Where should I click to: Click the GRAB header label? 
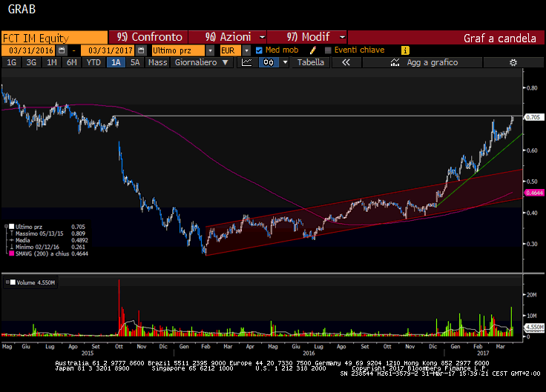(x=22, y=9)
